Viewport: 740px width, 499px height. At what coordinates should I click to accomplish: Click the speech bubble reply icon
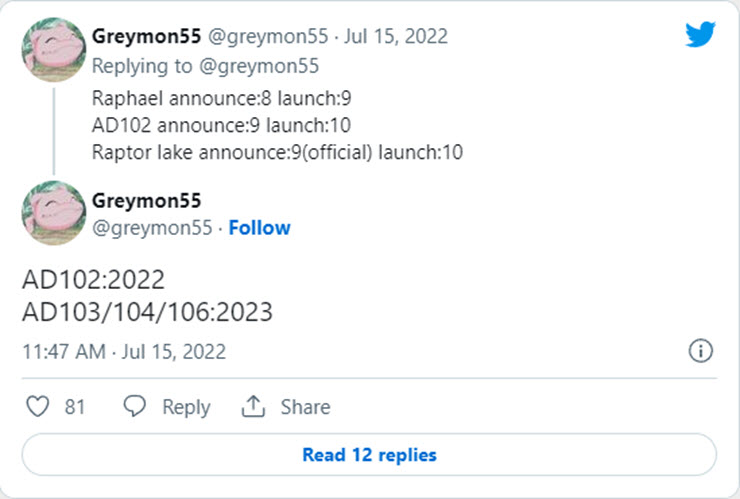tap(135, 407)
